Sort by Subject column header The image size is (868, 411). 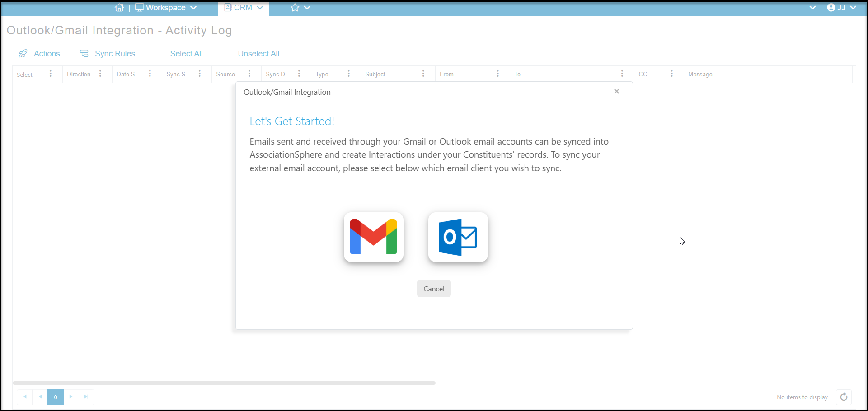375,75
